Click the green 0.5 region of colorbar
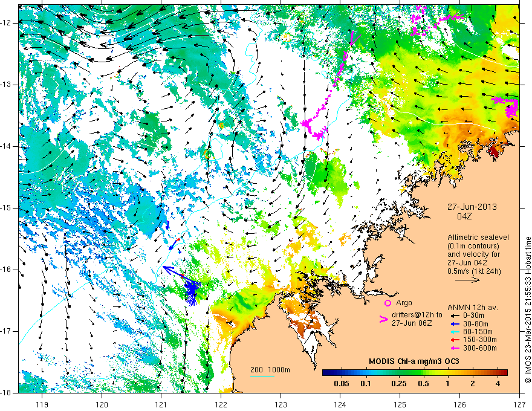This screenshot has width=532, height=411. (x=423, y=373)
